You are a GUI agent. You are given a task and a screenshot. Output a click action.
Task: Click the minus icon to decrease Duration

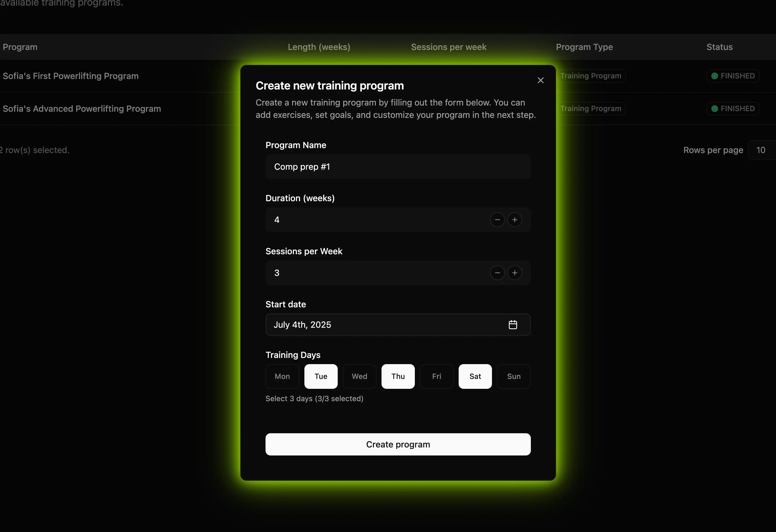[x=497, y=220]
